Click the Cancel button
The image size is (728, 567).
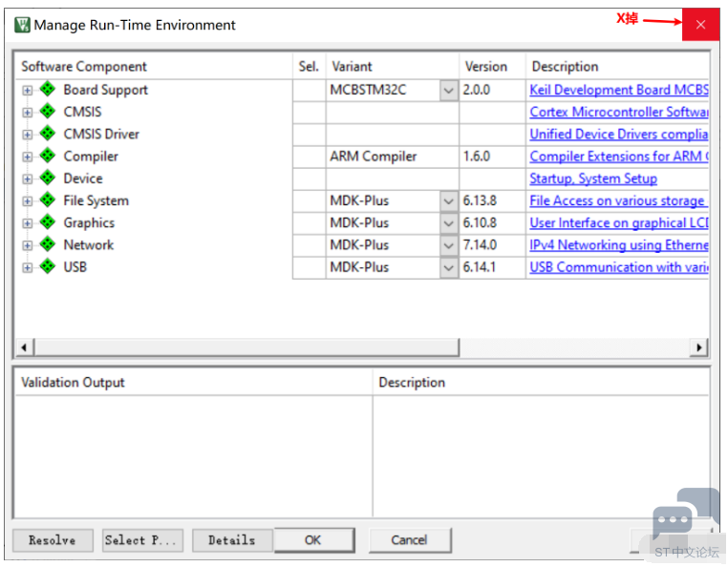410,540
